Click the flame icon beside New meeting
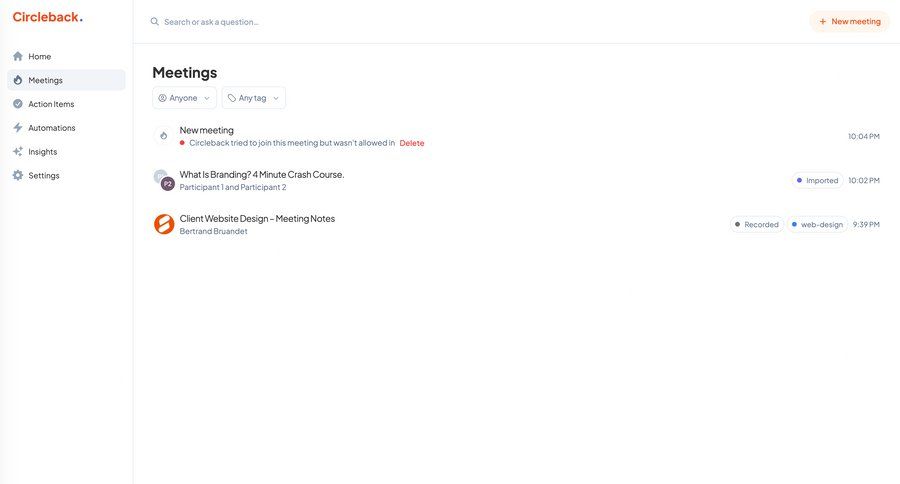Viewport: 900px width, 484px height. (x=164, y=136)
